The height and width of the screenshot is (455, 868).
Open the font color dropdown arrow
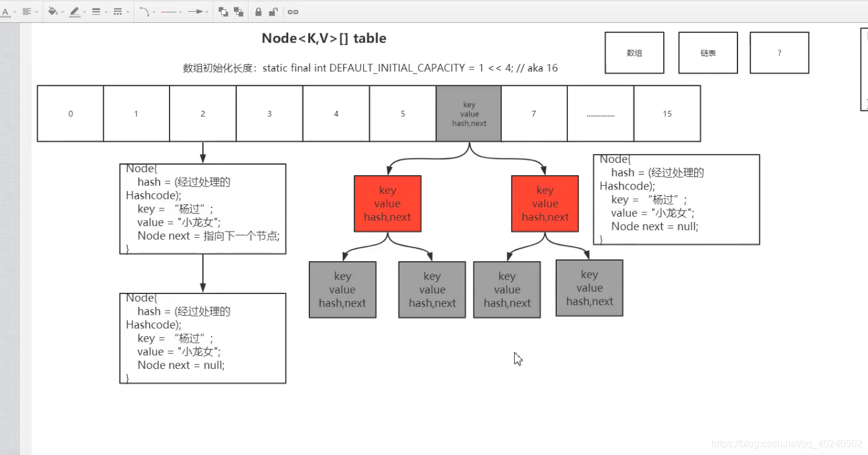coord(15,12)
